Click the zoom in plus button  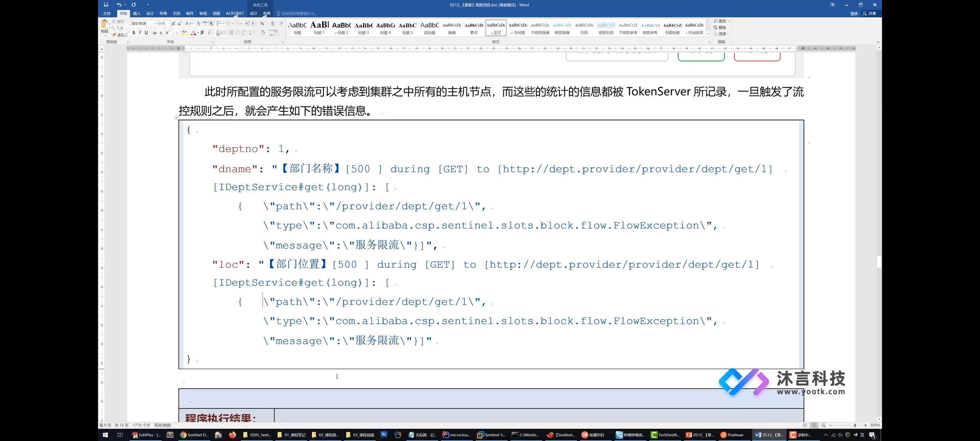(x=865, y=425)
